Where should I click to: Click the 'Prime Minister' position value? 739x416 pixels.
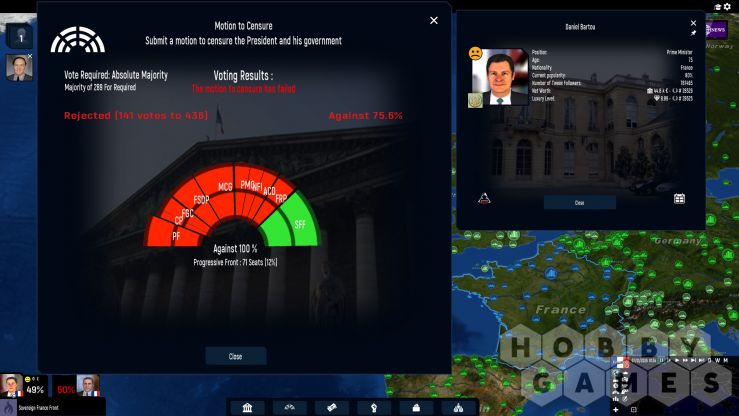click(x=680, y=52)
